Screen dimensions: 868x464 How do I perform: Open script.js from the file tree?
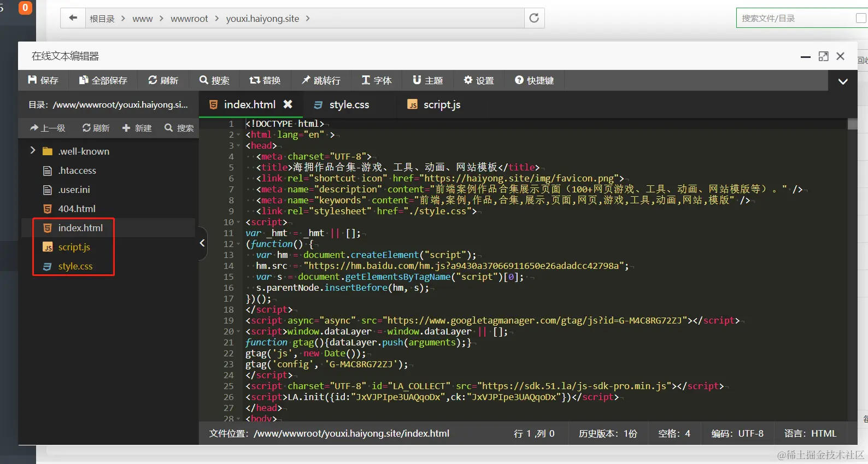74,247
